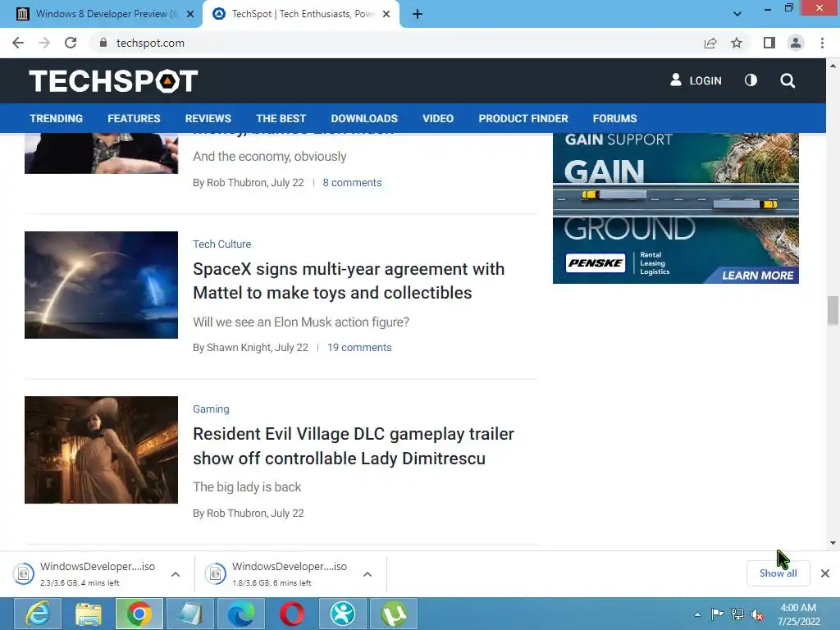Open the FORUMS section
840x630 pixels.
coord(614,118)
